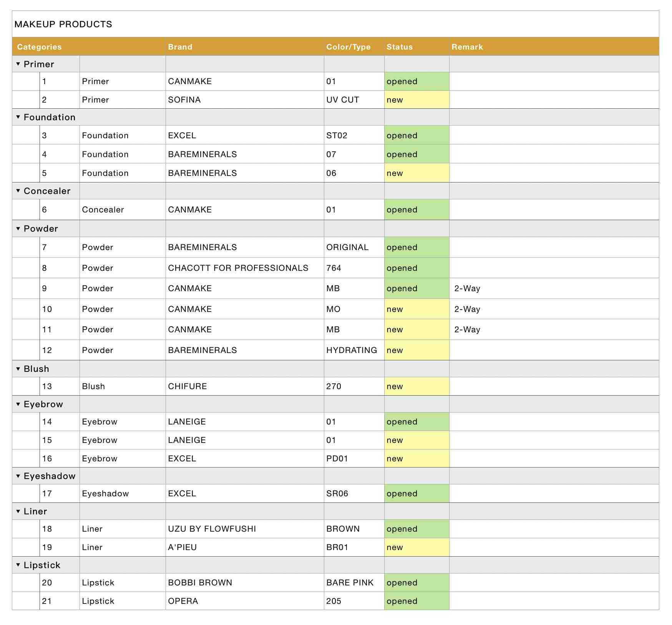
Task: Select the 764 color cell
Action: coord(354,268)
